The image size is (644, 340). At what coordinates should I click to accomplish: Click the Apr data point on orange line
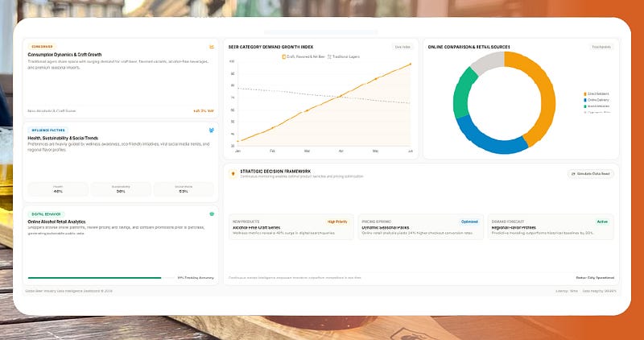(x=341, y=96)
